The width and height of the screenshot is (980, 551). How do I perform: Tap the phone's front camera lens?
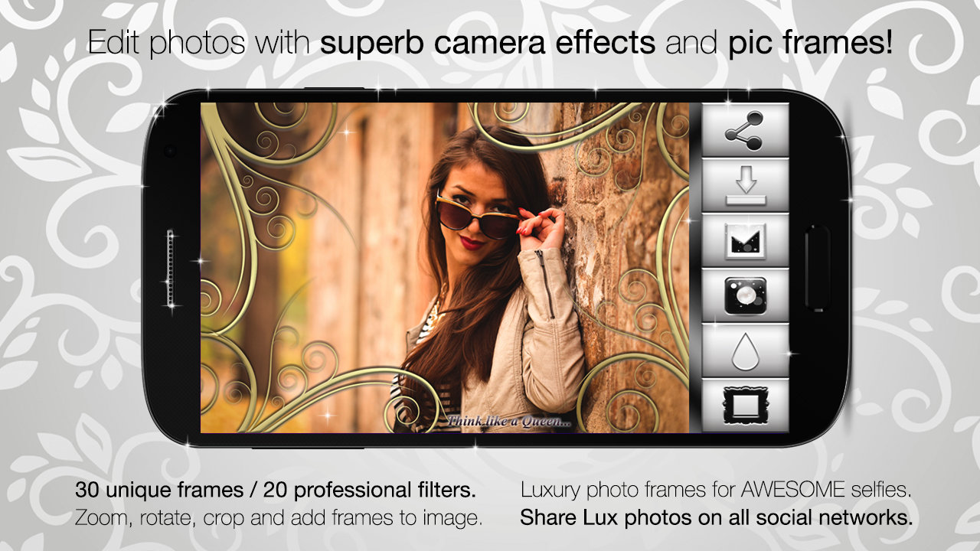pos(170,150)
